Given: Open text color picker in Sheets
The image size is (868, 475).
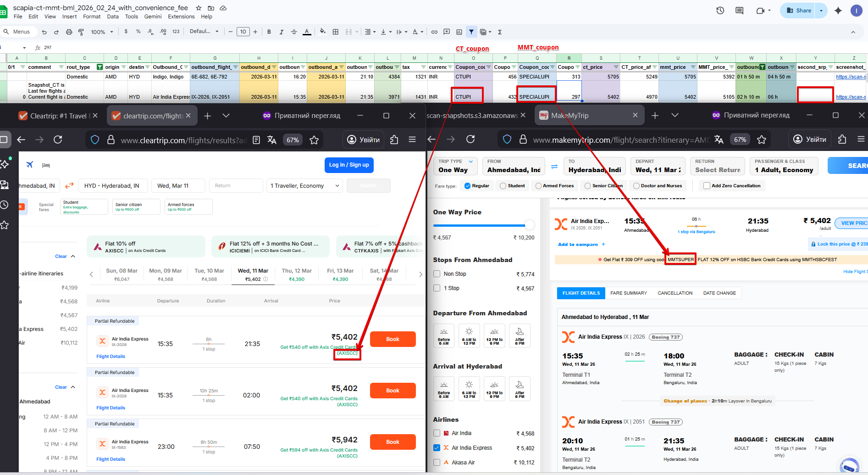Looking at the screenshot, I should coord(307,32).
